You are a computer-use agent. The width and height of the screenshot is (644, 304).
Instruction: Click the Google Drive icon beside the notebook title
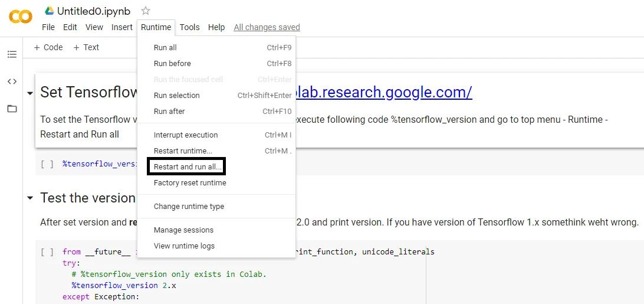coord(50,11)
